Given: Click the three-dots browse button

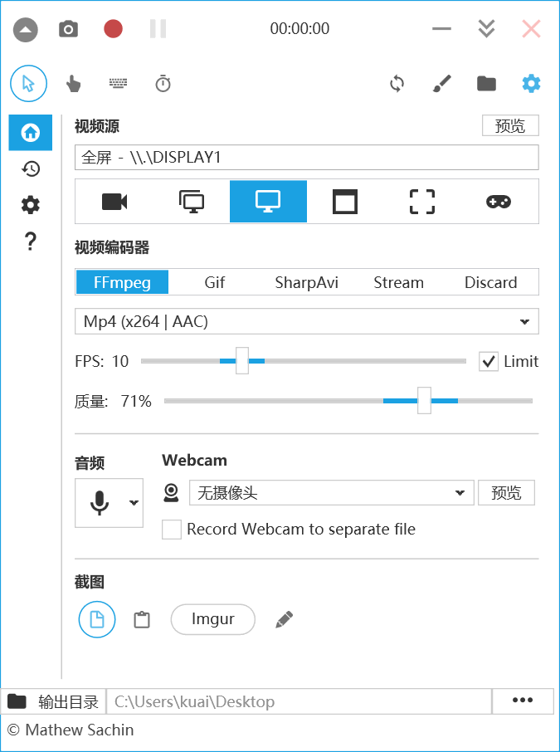Looking at the screenshot, I should pyautogui.click(x=523, y=701).
